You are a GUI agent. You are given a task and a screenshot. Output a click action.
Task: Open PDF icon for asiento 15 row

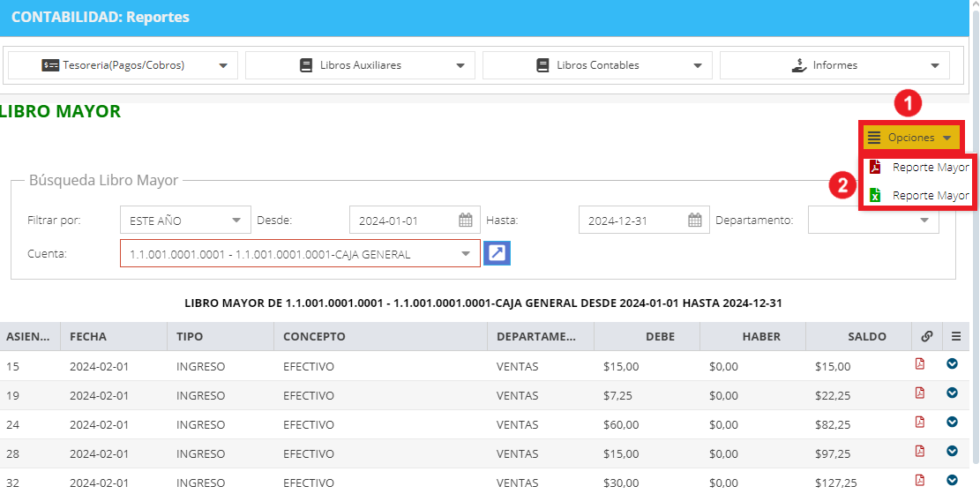click(919, 364)
